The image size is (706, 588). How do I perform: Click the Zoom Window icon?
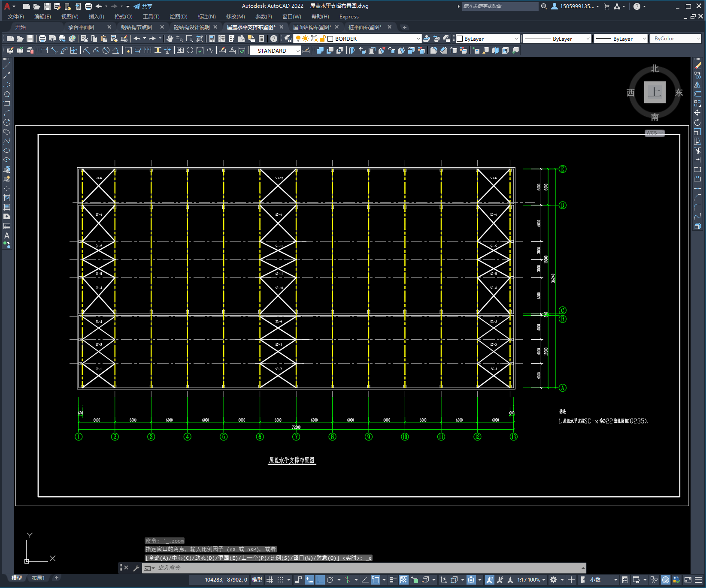click(190, 39)
